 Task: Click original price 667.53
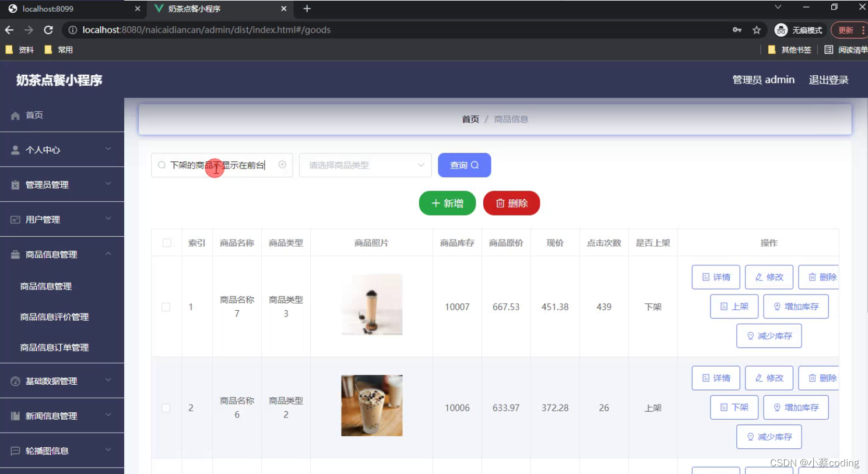506,307
